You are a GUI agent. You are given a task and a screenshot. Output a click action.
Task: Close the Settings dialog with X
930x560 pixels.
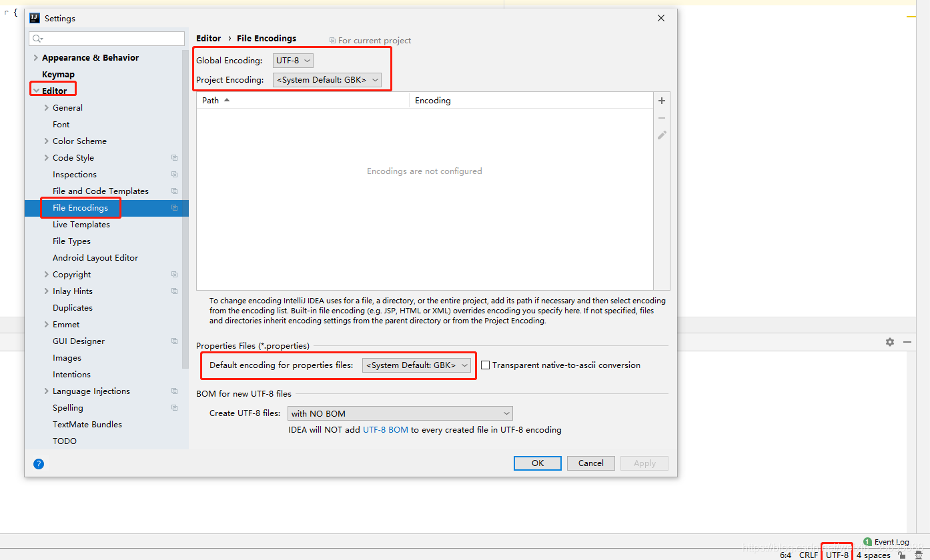[x=661, y=18]
